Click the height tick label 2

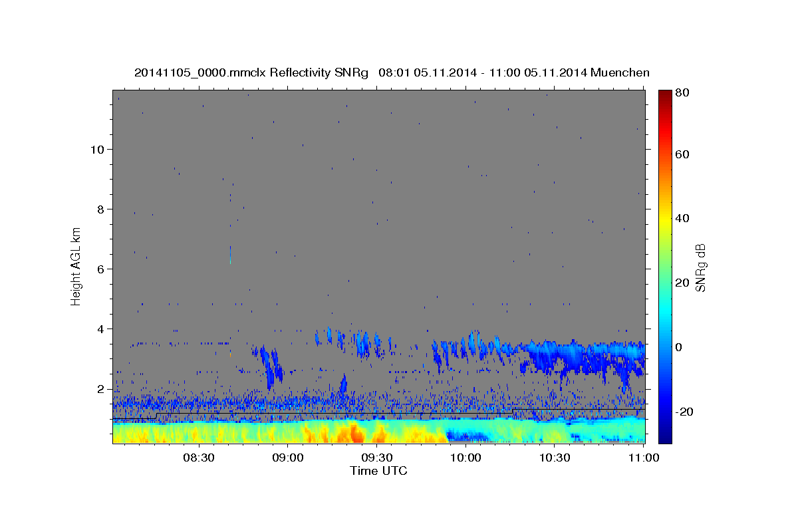100,388
